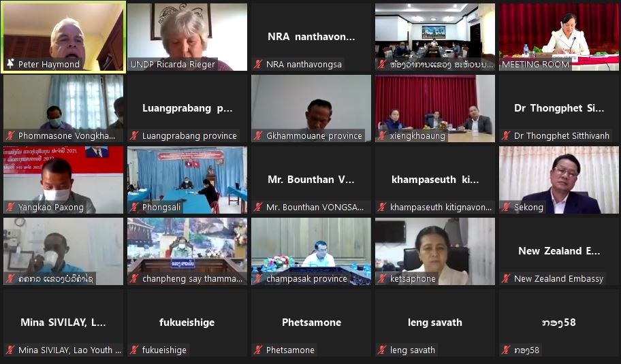Click Mina SIVILAY, Lao Youth name label

pyautogui.click(x=69, y=350)
